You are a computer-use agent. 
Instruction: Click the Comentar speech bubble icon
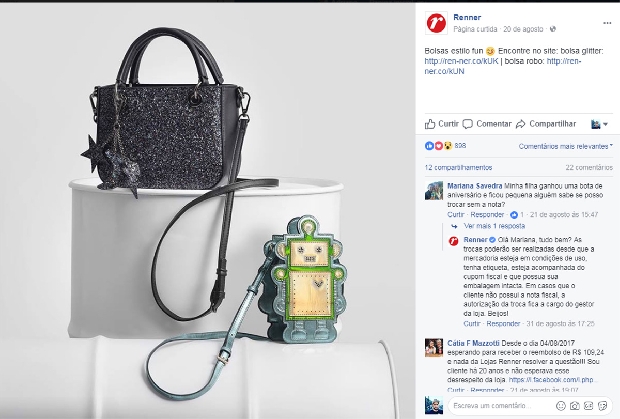coord(467,124)
